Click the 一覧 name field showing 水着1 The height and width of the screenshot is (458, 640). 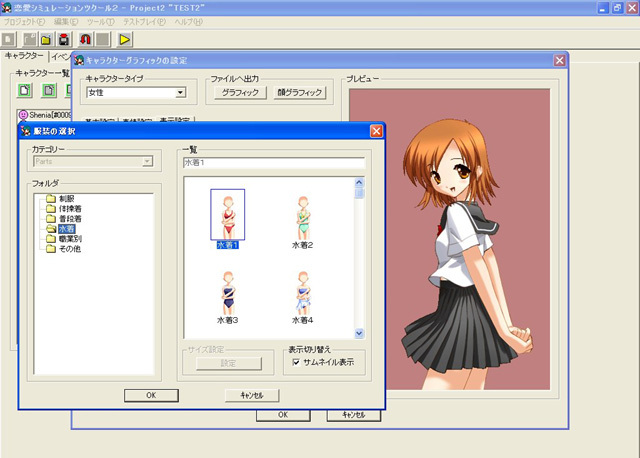[x=273, y=163]
